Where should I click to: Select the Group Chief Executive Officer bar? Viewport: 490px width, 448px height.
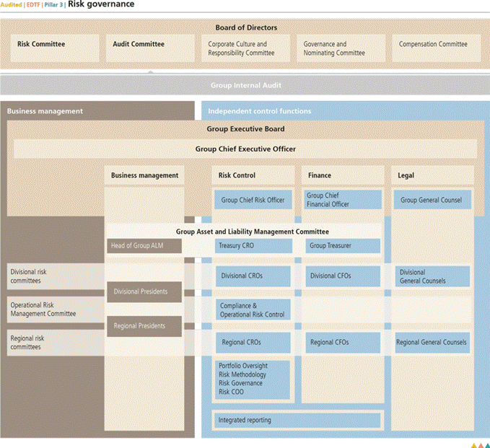tap(245, 149)
